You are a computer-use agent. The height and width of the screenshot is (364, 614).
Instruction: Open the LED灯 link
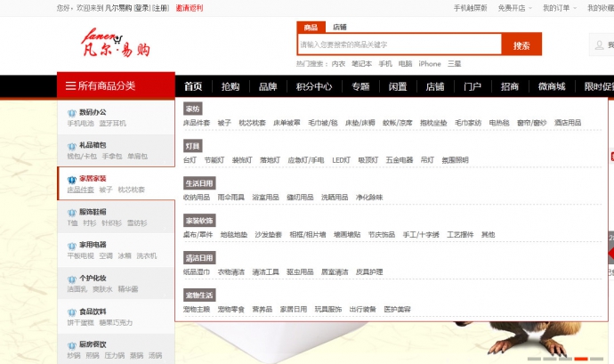pyautogui.click(x=341, y=160)
